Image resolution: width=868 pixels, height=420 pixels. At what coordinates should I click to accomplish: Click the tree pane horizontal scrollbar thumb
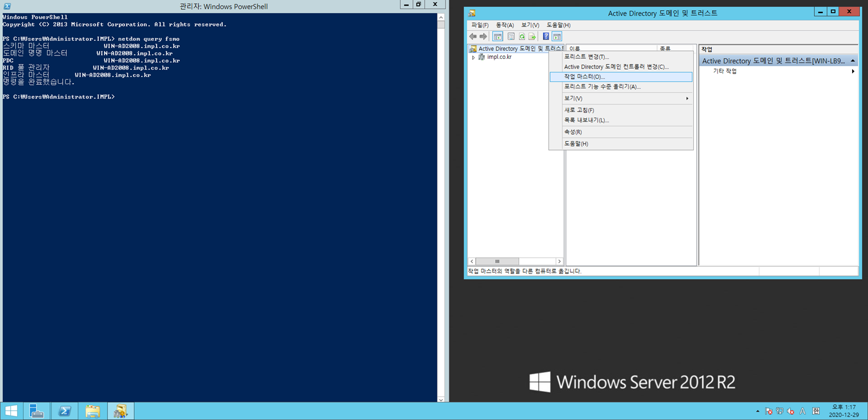click(x=497, y=262)
